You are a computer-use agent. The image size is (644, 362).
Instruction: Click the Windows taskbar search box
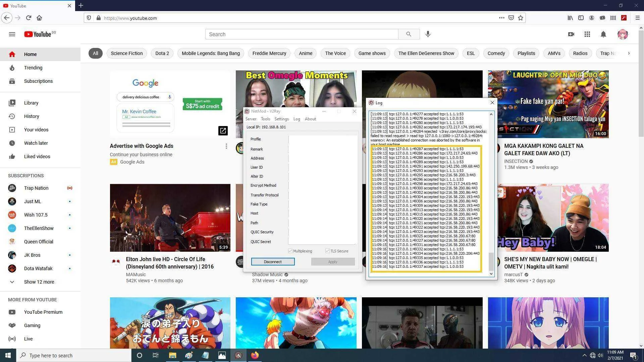tap(74, 355)
